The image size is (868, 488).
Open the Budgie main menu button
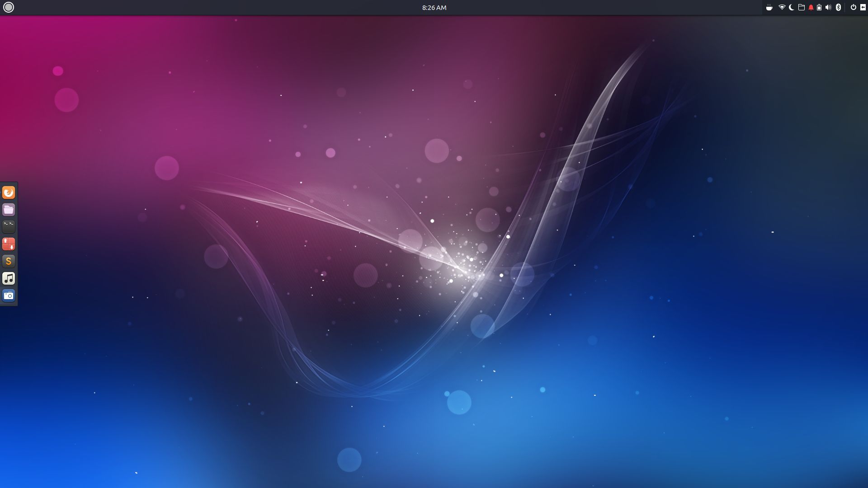click(9, 7)
